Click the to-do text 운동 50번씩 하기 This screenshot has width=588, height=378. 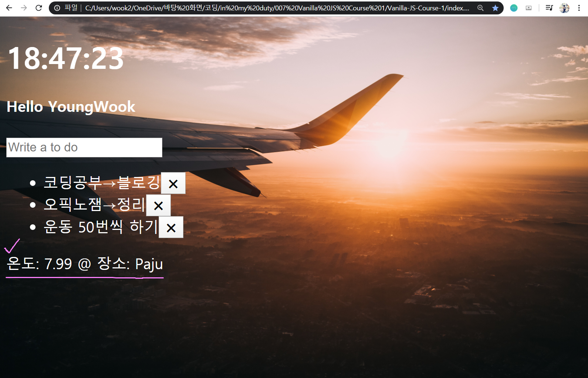(101, 227)
